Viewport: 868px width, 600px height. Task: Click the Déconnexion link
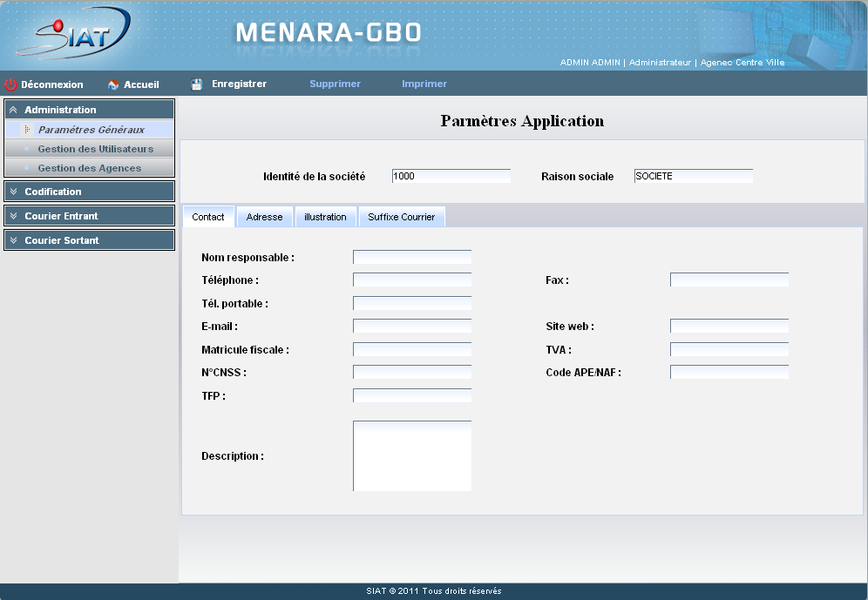[x=52, y=84]
